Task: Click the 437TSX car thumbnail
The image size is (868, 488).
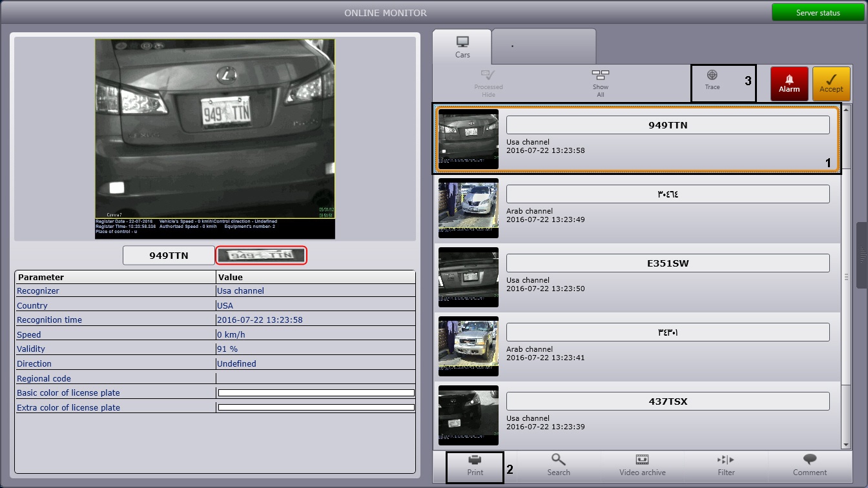Action: coord(468,415)
